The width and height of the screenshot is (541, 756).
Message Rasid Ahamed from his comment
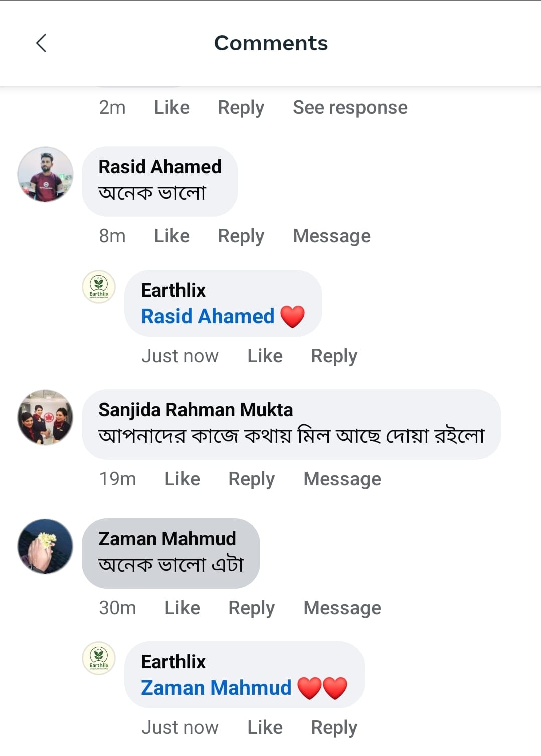[331, 236]
